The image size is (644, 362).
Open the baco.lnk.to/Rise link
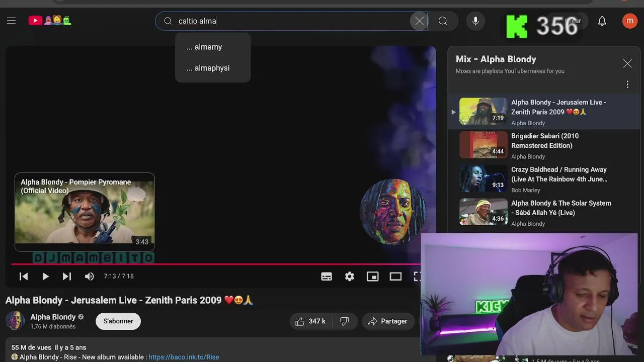click(x=184, y=357)
